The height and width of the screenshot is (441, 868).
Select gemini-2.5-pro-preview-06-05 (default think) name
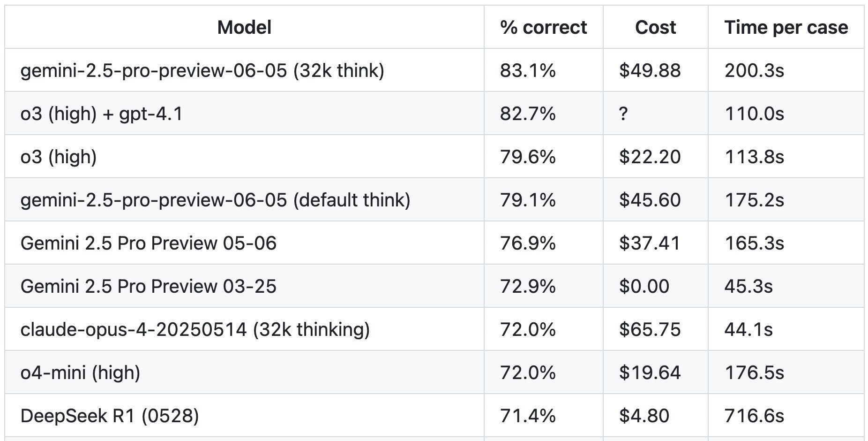point(216,200)
